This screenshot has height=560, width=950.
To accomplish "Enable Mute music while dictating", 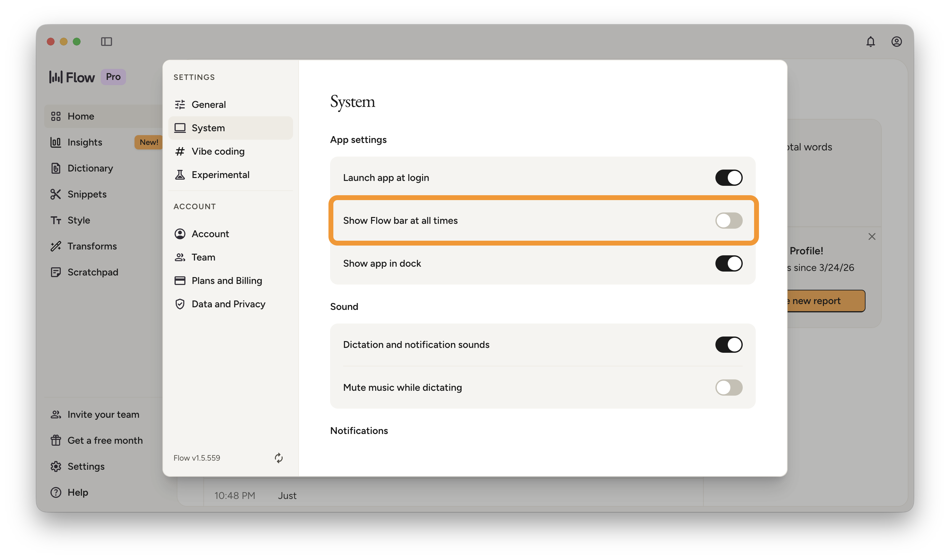I will pos(728,388).
